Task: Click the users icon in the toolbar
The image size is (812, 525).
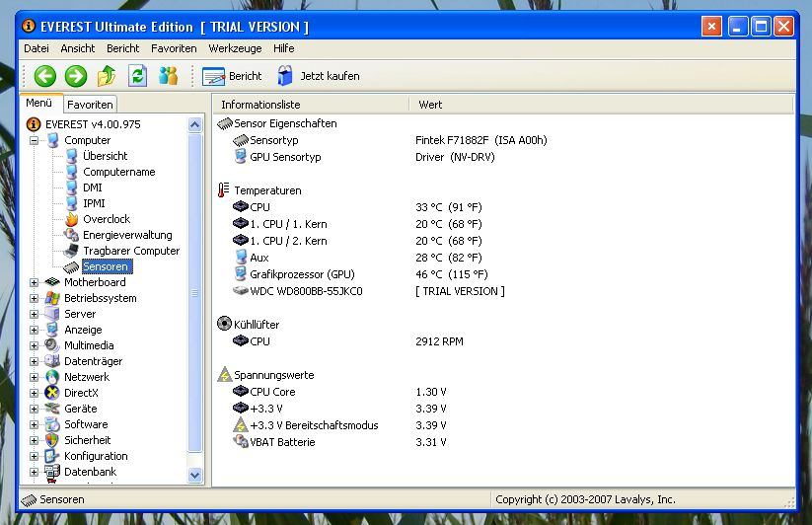Action: [x=169, y=76]
